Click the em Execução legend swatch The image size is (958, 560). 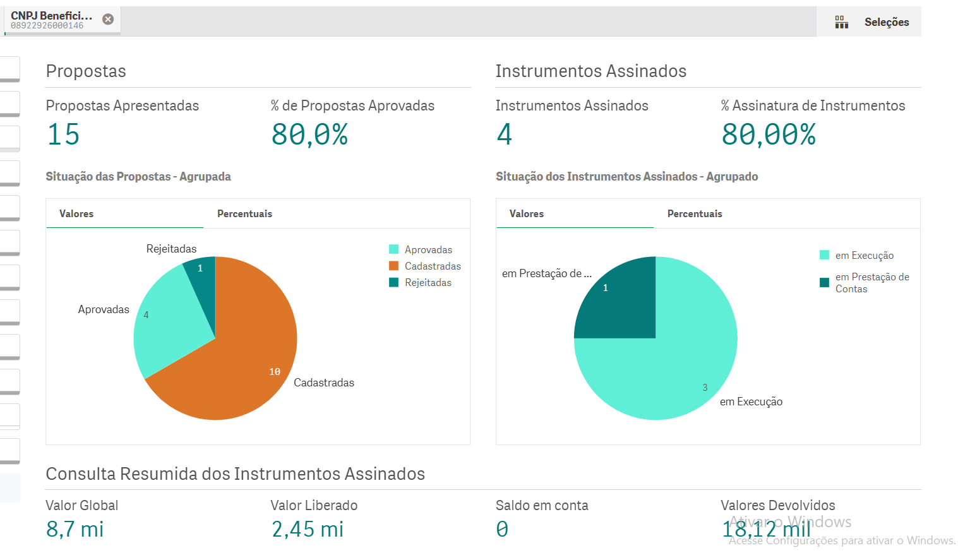tap(824, 255)
